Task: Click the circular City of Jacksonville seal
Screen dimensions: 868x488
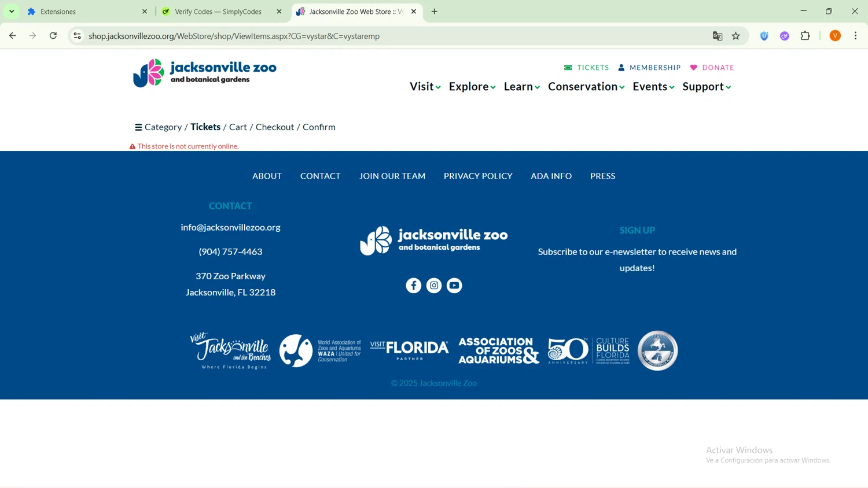Action: pos(657,350)
